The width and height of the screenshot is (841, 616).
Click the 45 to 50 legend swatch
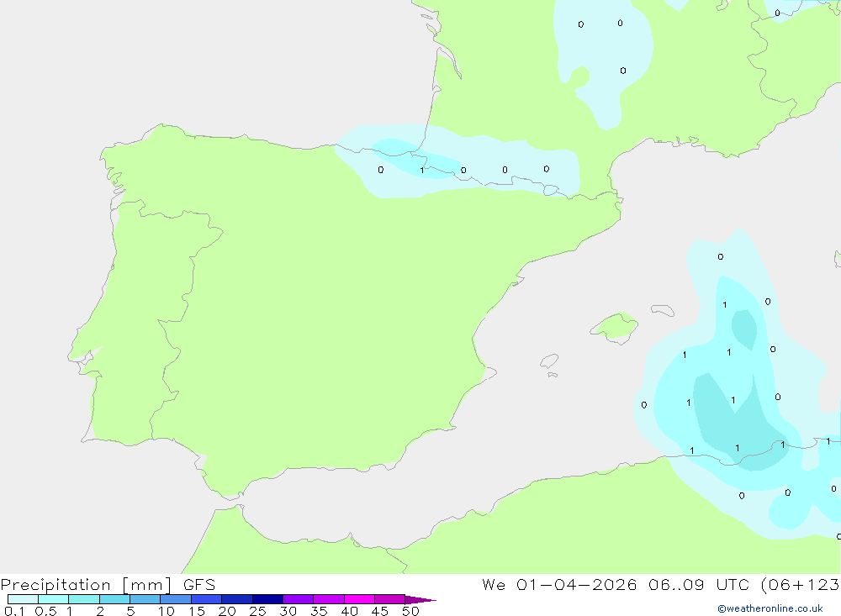[390, 599]
